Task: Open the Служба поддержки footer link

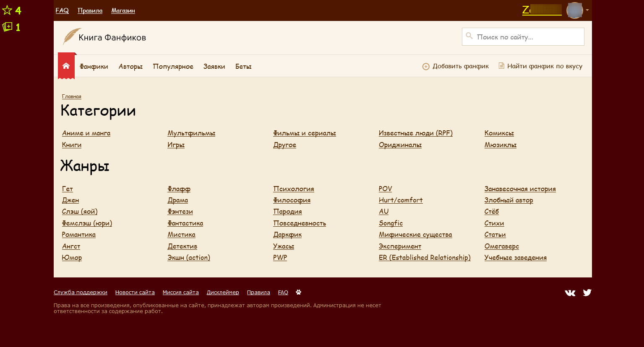Action: point(81,292)
